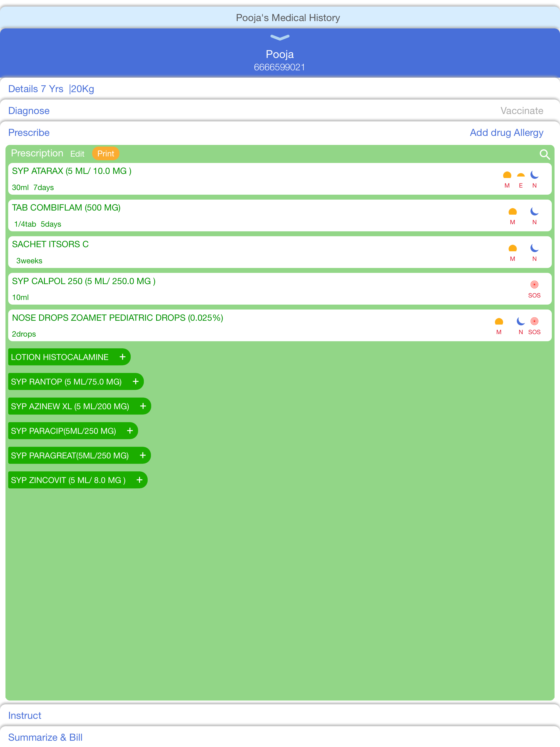Select the SYP ATARAX prescription name

72,171
